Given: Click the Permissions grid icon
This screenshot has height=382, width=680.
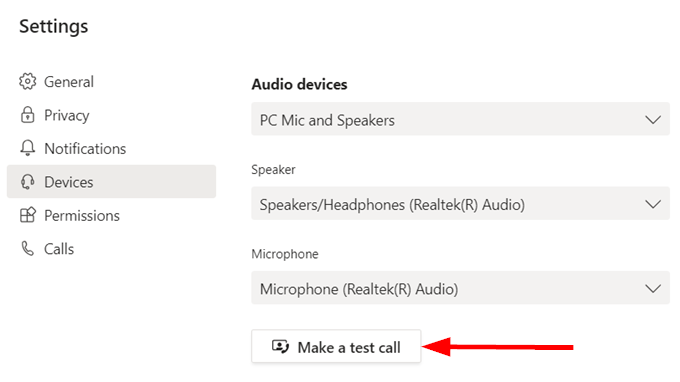Looking at the screenshot, I should pyautogui.click(x=27, y=215).
